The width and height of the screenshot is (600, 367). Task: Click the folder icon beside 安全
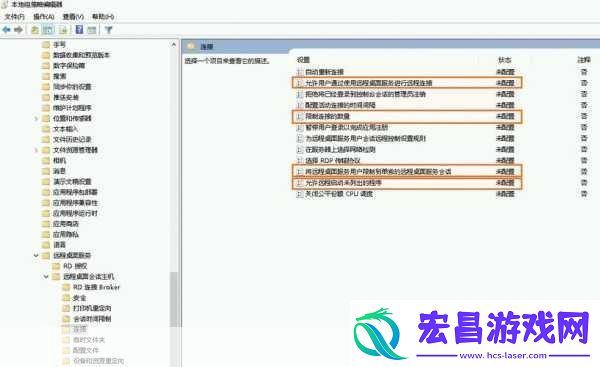pyautogui.click(x=66, y=297)
